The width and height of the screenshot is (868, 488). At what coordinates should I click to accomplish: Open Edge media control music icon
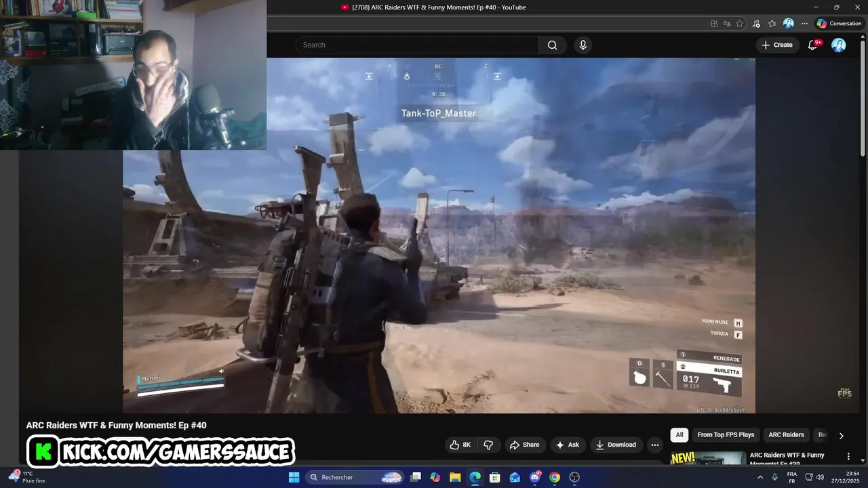pyautogui.click(x=756, y=24)
